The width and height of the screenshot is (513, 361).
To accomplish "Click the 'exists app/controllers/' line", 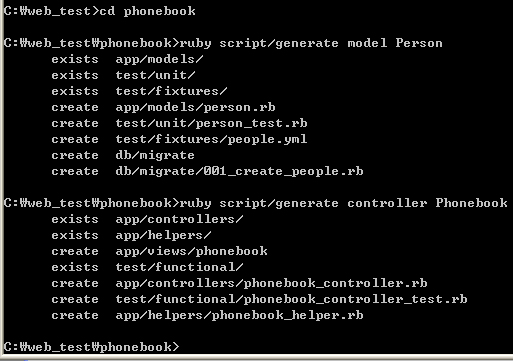I will coord(147,219).
